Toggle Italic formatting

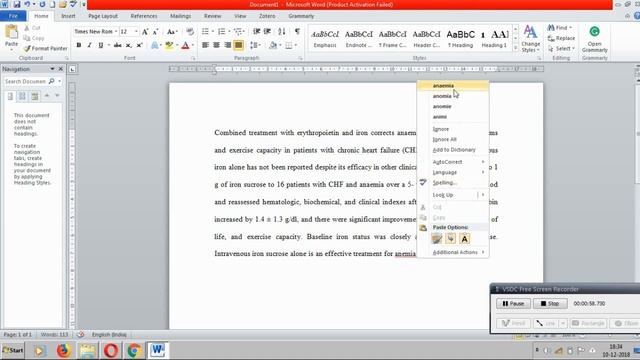89,45
